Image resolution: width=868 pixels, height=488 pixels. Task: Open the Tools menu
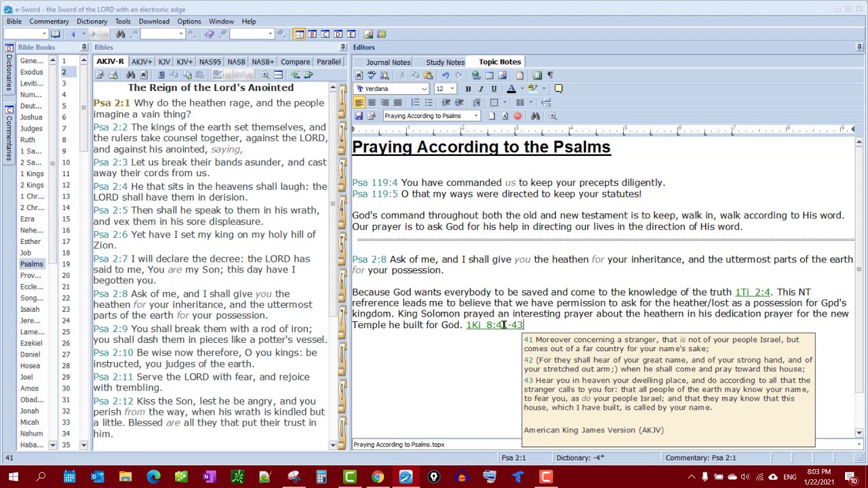[x=123, y=22]
